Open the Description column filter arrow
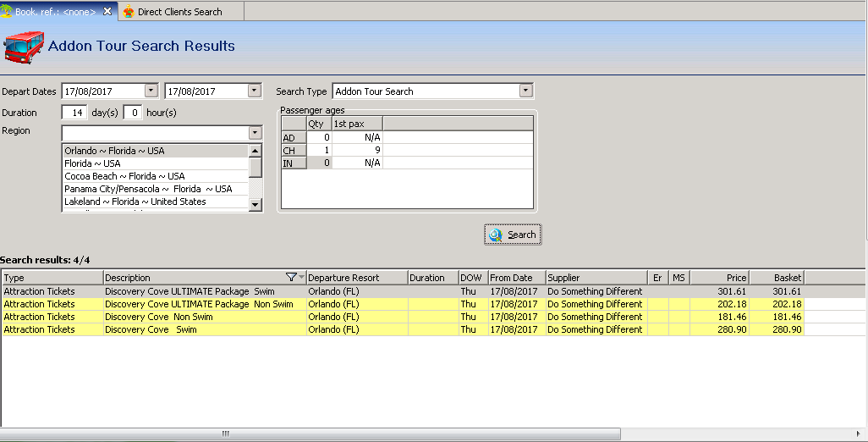The image size is (868, 442). click(302, 277)
